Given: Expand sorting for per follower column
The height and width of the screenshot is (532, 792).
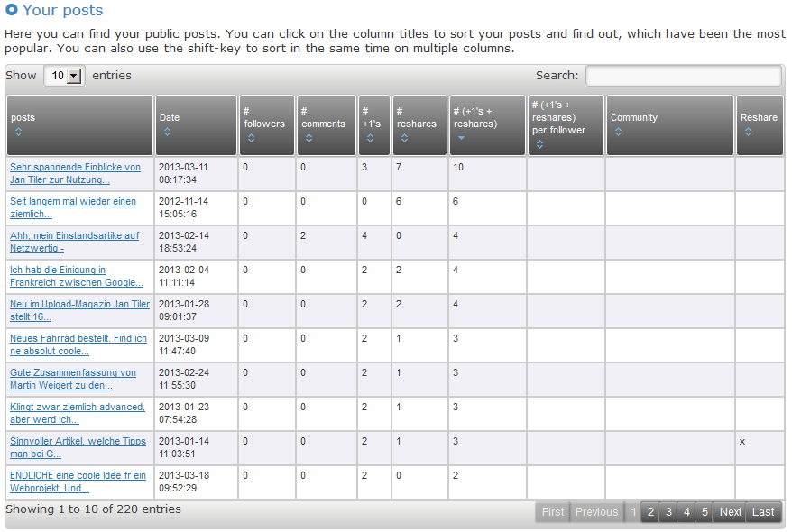Looking at the screenshot, I should pyautogui.click(x=539, y=144).
